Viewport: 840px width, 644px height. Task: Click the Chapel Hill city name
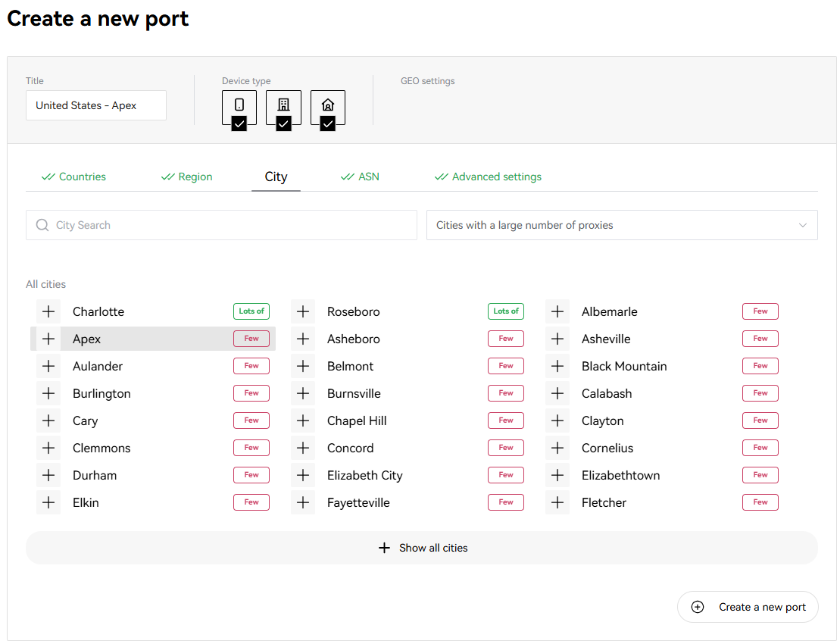357,421
